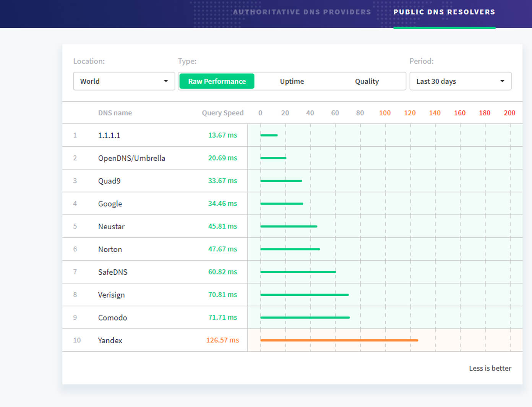Click the SafeDNS entry
This screenshot has height=407, width=532.
click(113, 272)
